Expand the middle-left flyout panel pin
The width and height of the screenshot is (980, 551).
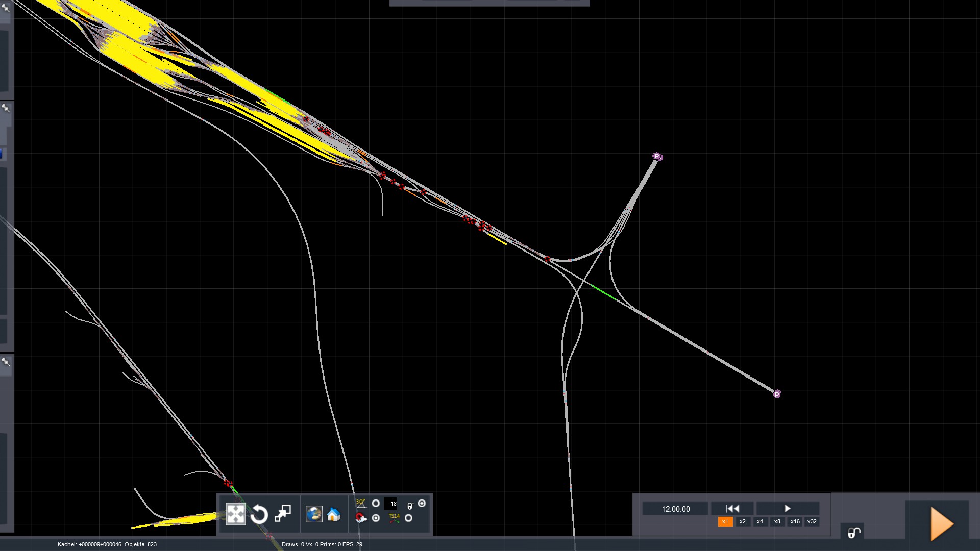(6, 108)
